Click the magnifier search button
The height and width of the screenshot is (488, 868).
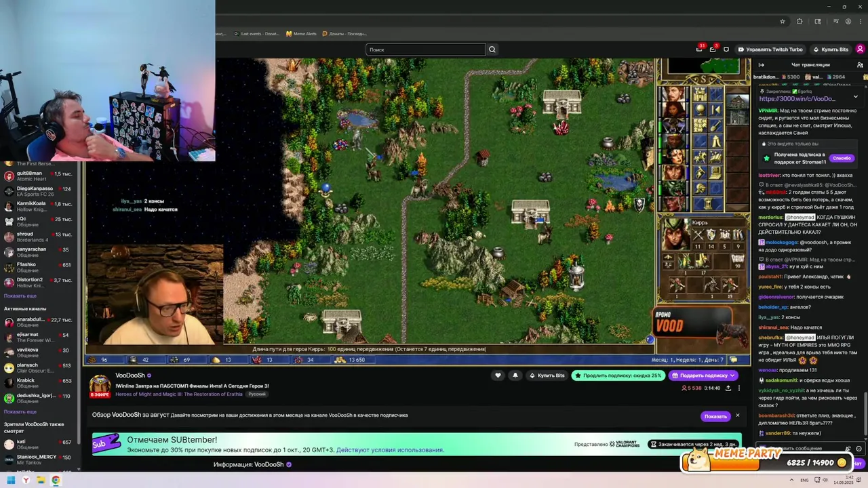(x=492, y=49)
